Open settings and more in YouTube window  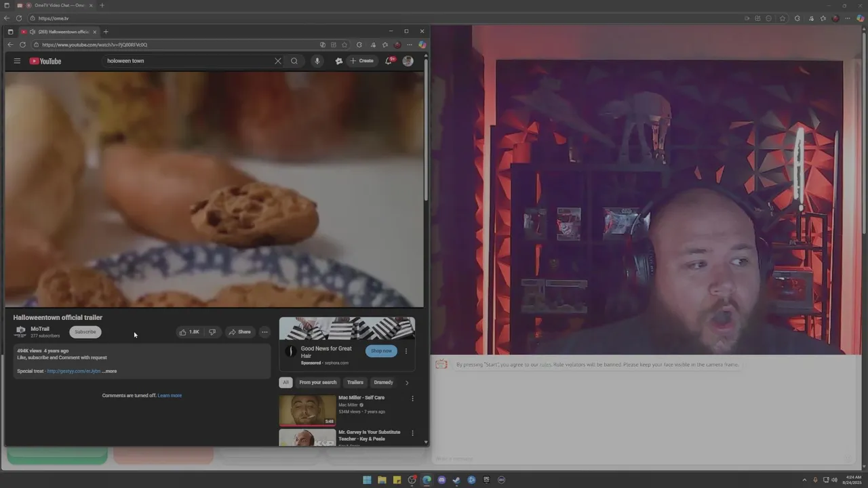410,45
